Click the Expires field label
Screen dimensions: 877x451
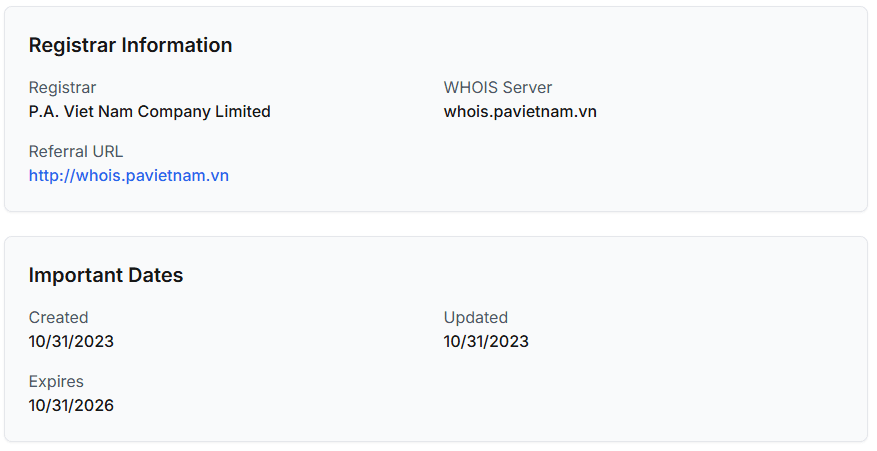coord(56,382)
